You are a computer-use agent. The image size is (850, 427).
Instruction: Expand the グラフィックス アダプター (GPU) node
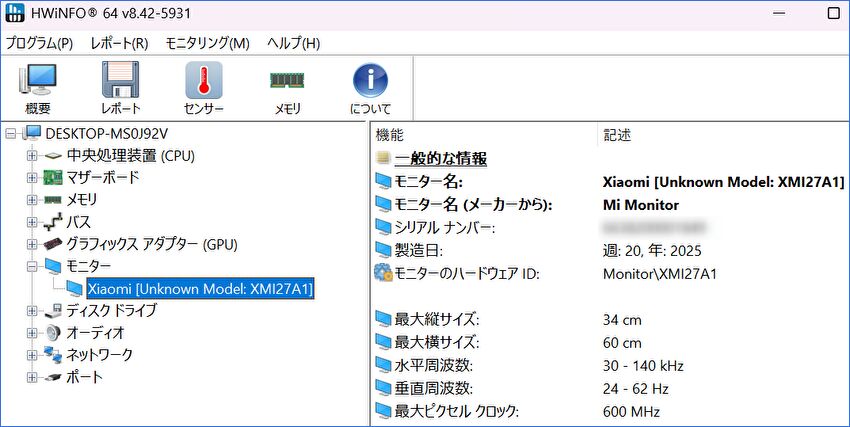click(x=32, y=244)
